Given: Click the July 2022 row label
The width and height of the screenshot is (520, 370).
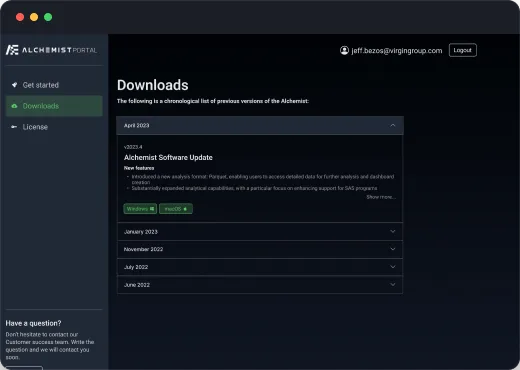Looking at the screenshot, I should coord(136,267).
